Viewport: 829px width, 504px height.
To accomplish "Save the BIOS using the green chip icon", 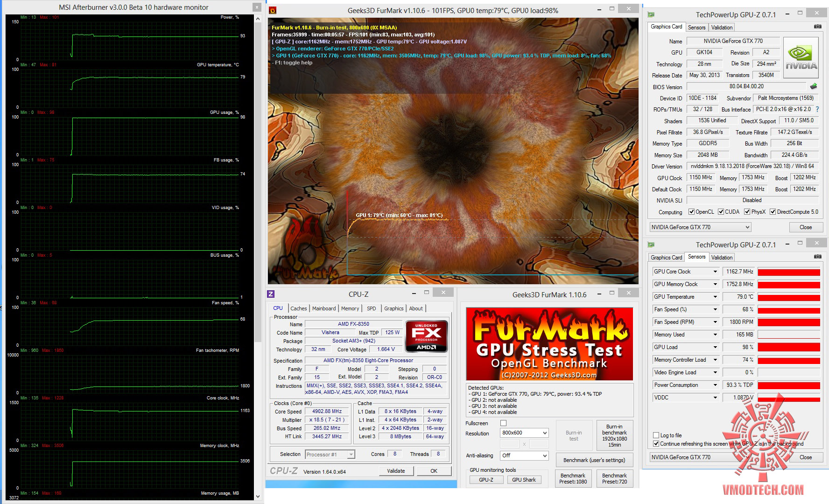I will [814, 86].
